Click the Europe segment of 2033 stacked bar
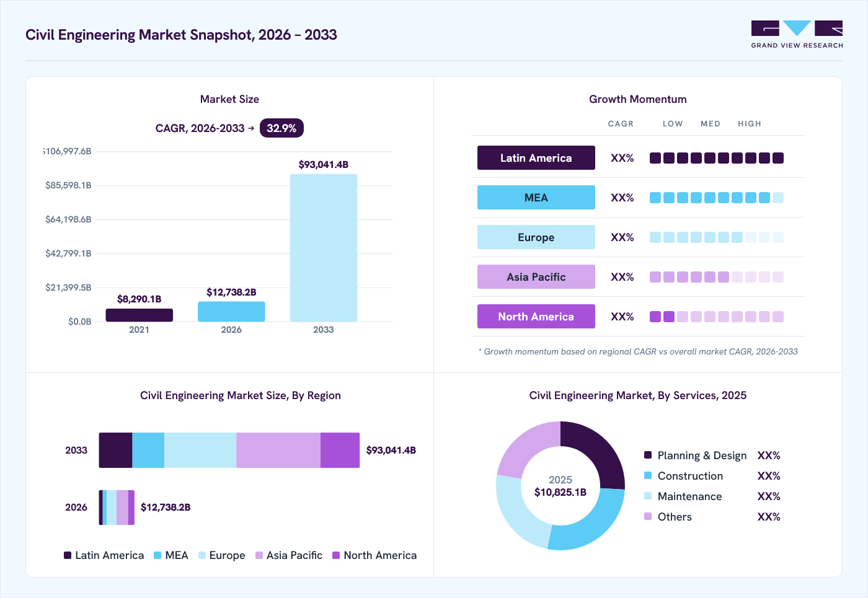The width and height of the screenshot is (868, 598). (200, 451)
